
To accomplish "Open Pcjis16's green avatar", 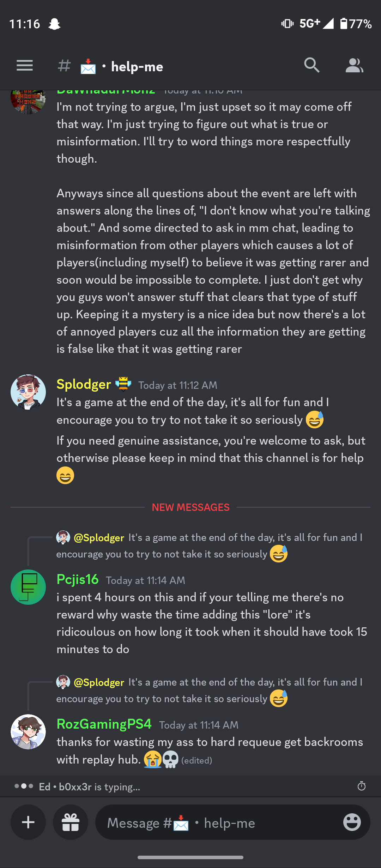I will click(x=28, y=587).
